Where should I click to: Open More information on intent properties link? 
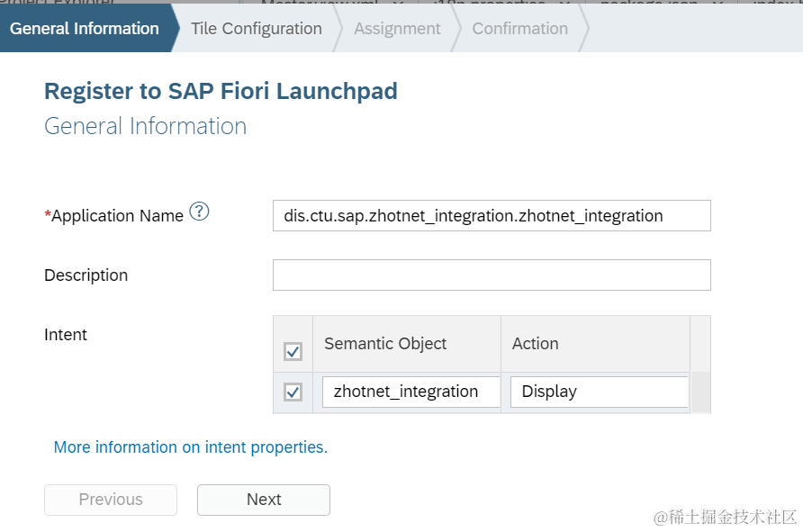[x=191, y=447]
